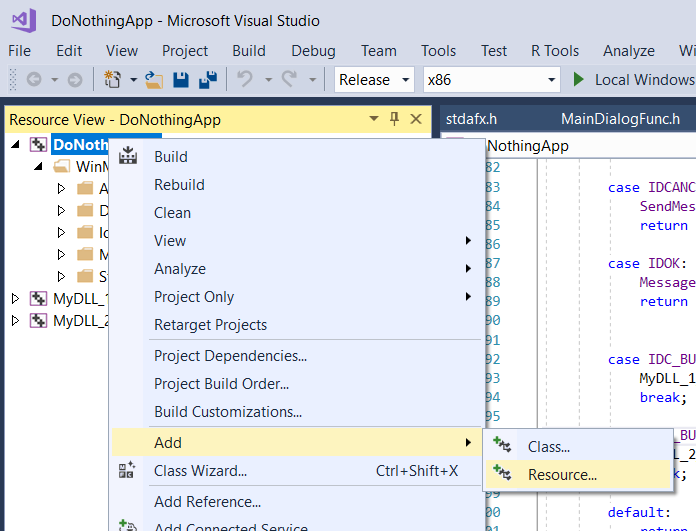Open the View menu in menu bar
Viewport: 696px width, 531px height.
click(x=122, y=51)
